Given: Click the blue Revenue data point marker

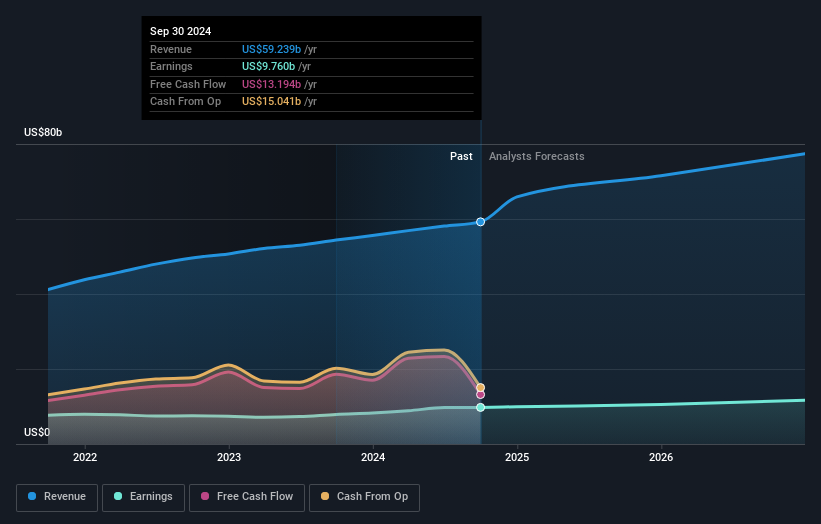Looking at the screenshot, I should (481, 222).
